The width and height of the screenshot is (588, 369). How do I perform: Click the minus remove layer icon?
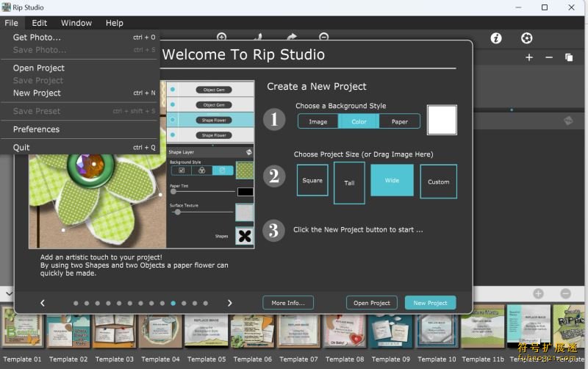549,57
